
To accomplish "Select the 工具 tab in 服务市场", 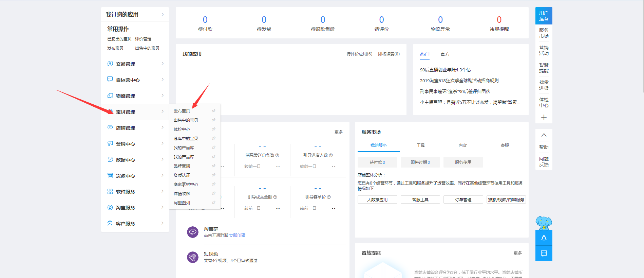I will pyautogui.click(x=420, y=145).
